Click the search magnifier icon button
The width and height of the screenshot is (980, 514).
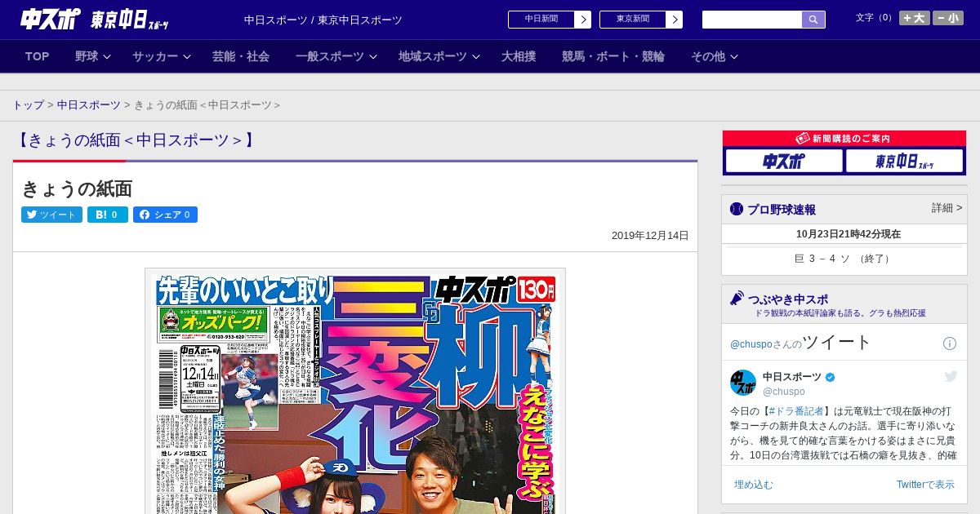pyautogui.click(x=813, y=20)
